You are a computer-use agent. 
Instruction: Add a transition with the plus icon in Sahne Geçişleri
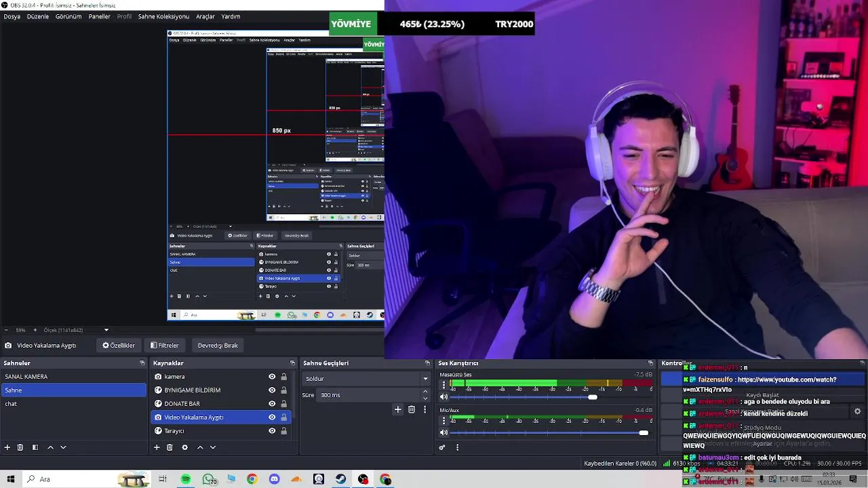(398, 409)
